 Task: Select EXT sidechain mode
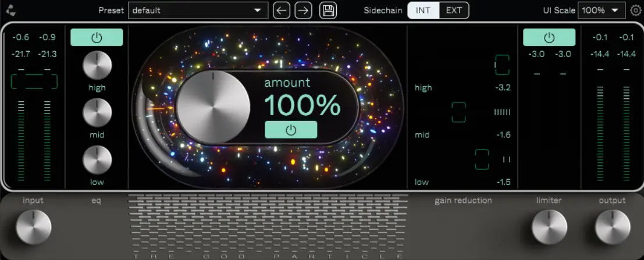454,10
